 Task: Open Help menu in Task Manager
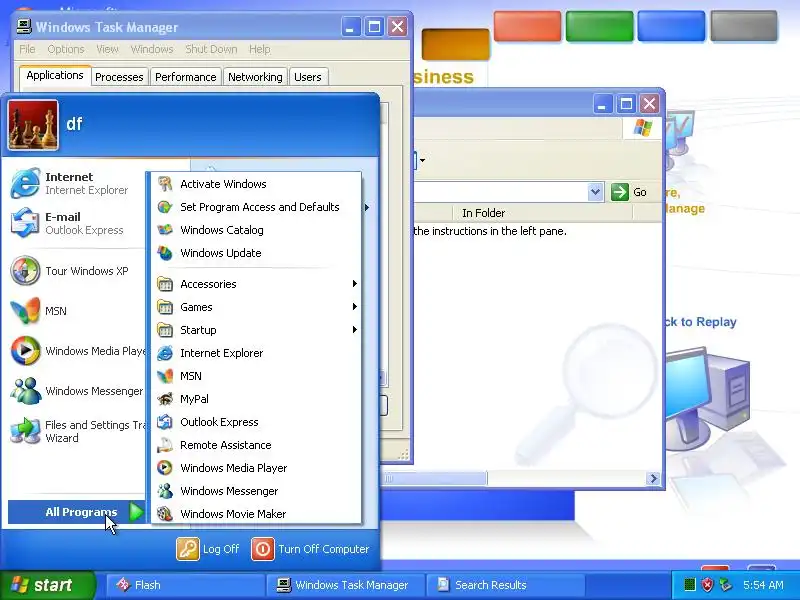[260, 49]
